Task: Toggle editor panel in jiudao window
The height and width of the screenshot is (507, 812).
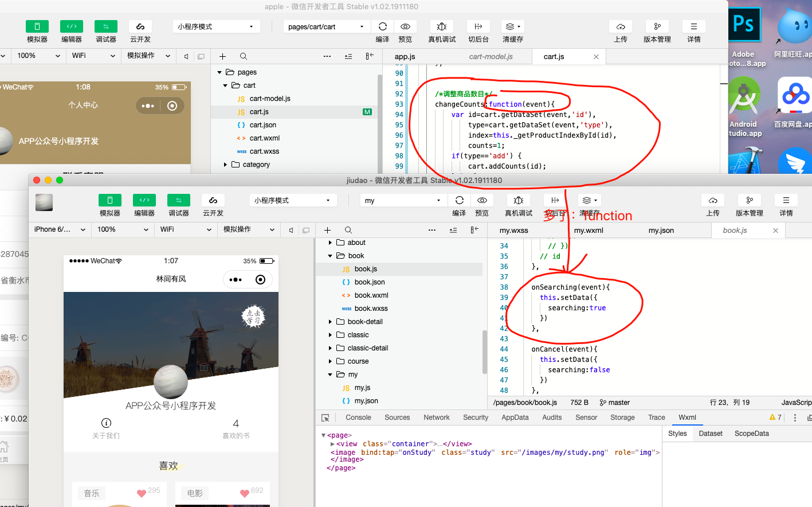Action: pos(144,200)
